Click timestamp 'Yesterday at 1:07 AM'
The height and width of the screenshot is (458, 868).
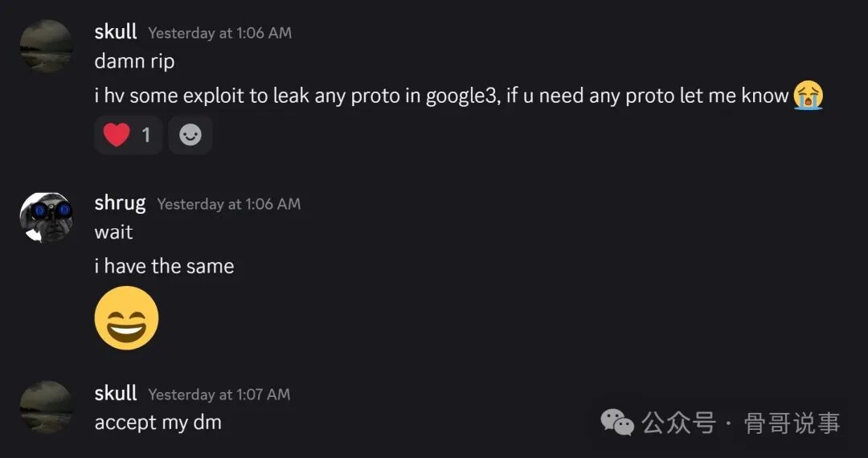click(x=219, y=395)
